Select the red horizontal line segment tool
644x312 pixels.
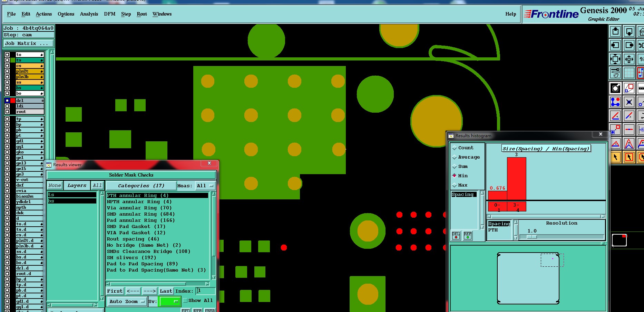click(x=629, y=130)
